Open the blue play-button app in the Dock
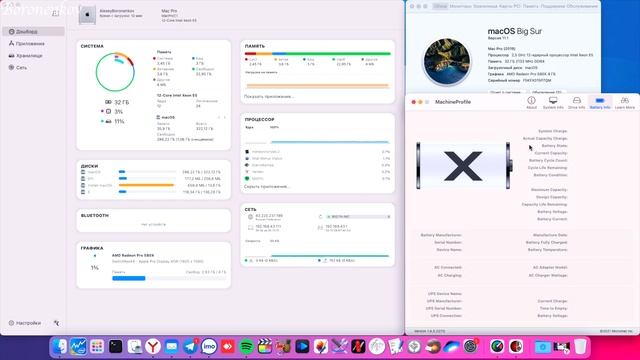Image resolution: width=640 pixels, height=360 pixels. (302, 347)
